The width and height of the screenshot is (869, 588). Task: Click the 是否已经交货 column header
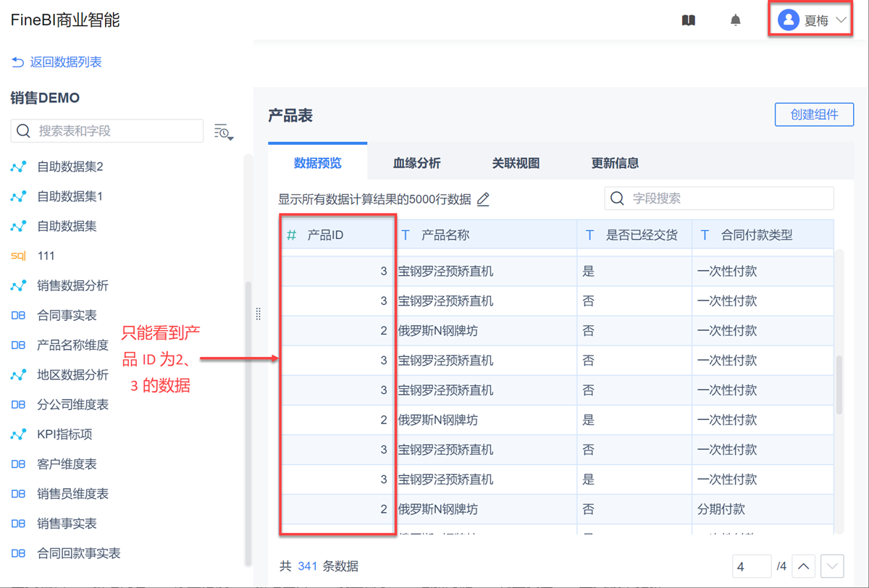pos(634,235)
